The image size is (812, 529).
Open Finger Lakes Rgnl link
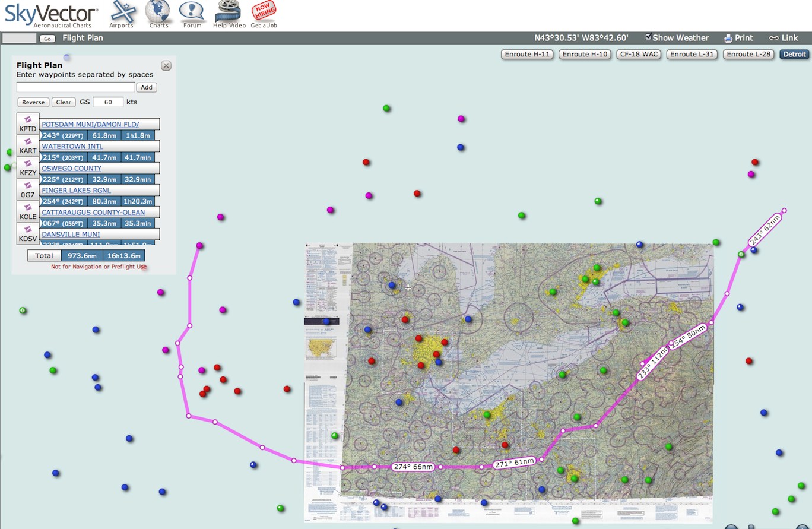click(76, 190)
